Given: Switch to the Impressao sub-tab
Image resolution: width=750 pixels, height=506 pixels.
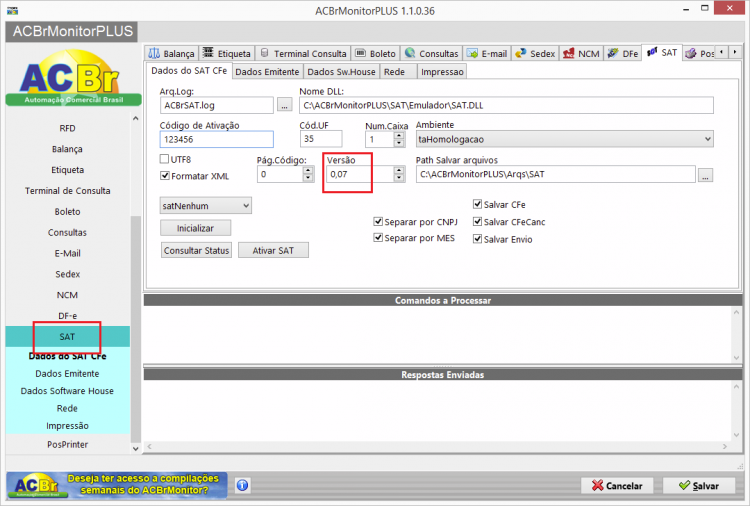Looking at the screenshot, I should pos(442,72).
